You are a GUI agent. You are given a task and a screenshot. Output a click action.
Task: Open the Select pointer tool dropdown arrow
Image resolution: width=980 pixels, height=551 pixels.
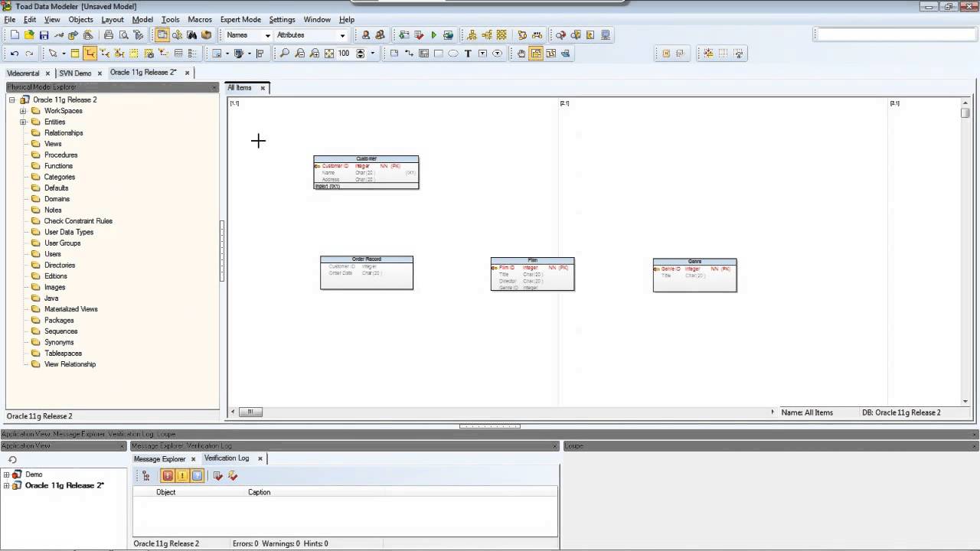[64, 54]
